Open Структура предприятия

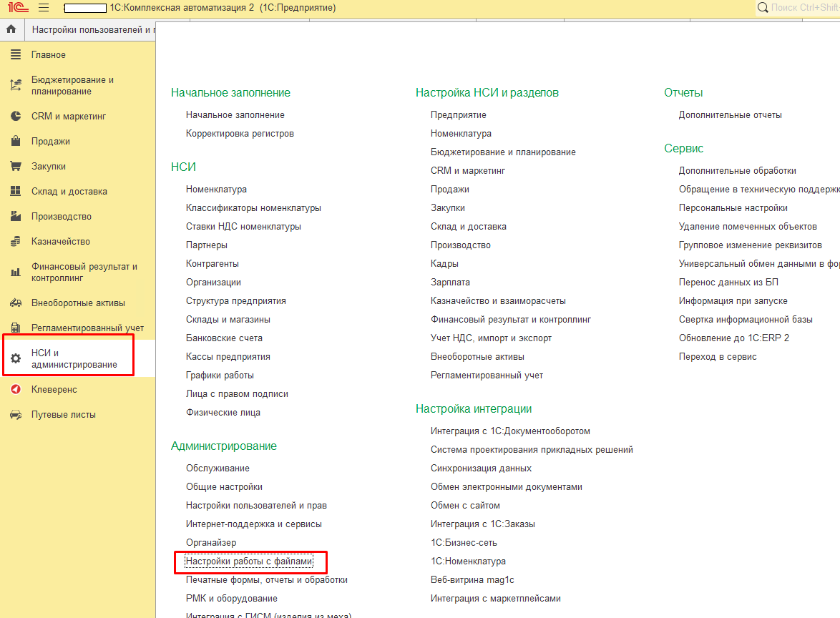coord(235,301)
